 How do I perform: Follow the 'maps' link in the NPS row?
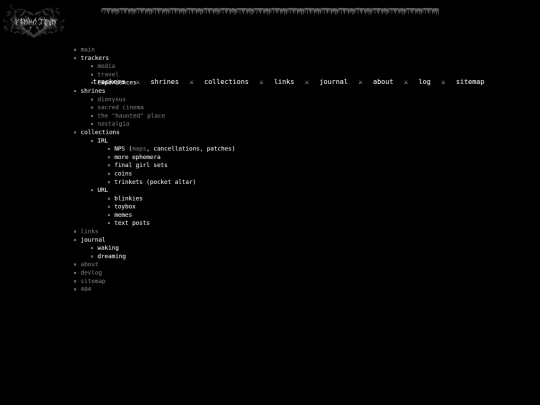pyautogui.click(x=139, y=149)
